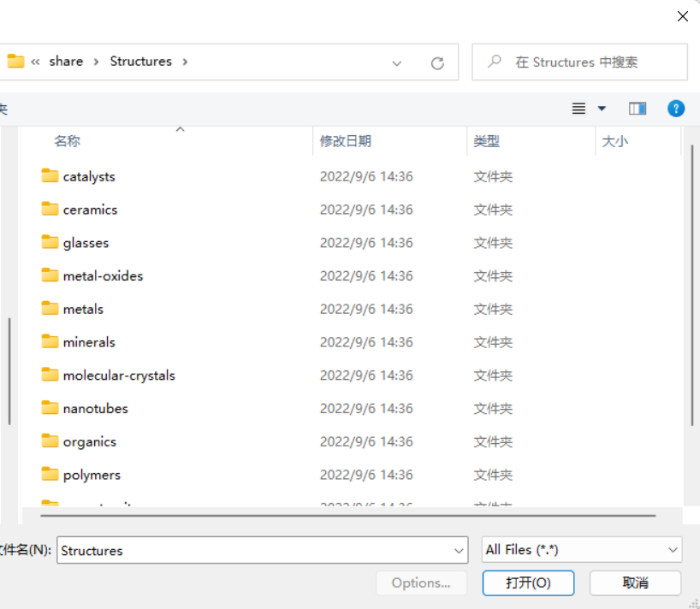Click the date of the catalysts row
The width and height of the screenshot is (700, 609).
[x=366, y=177]
